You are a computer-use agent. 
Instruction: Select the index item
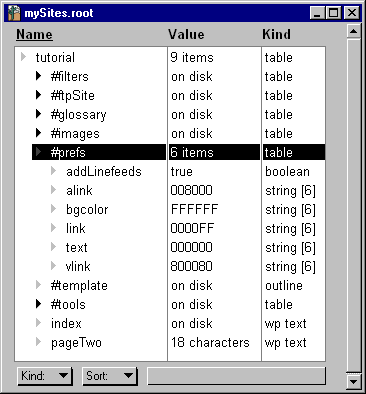[66, 323]
